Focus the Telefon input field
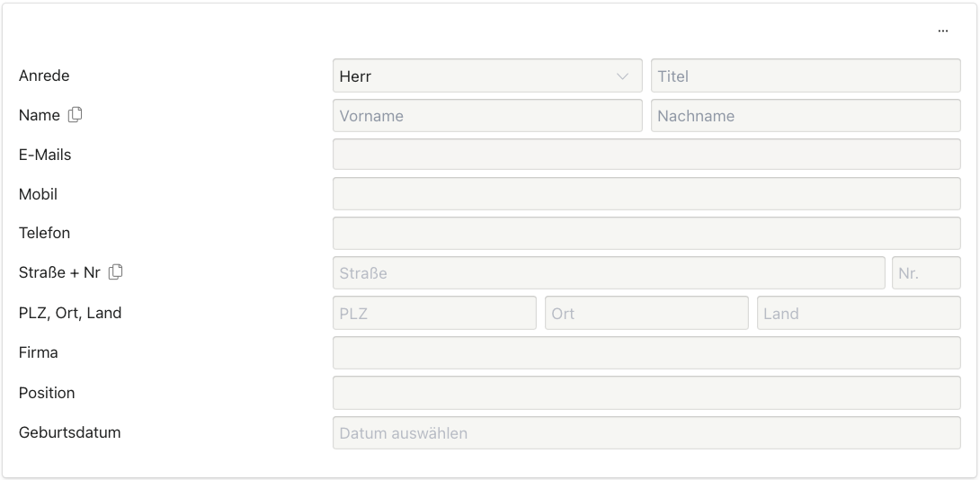Viewport: 980px width, 480px height. [646, 233]
